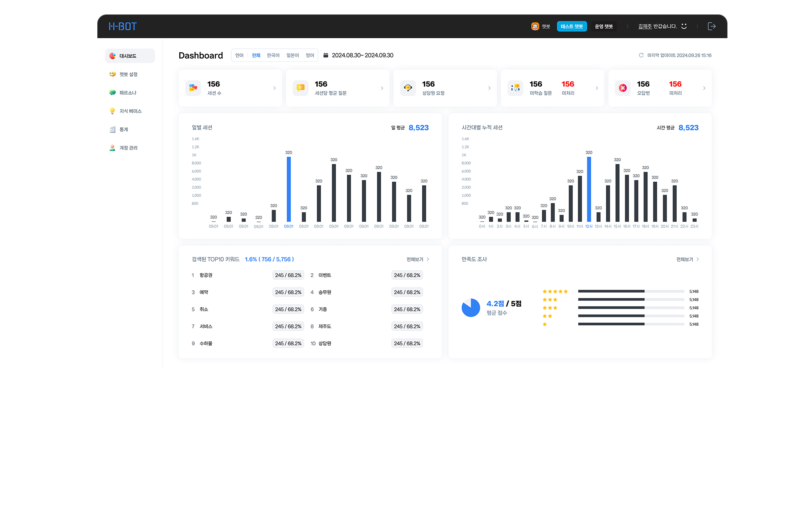
Task: Switch to 운영 챗봇 mode
Action: (x=604, y=26)
